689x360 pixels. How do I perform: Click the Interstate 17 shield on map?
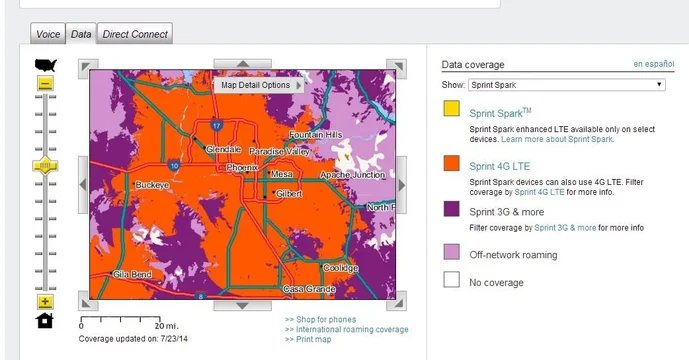point(216,125)
